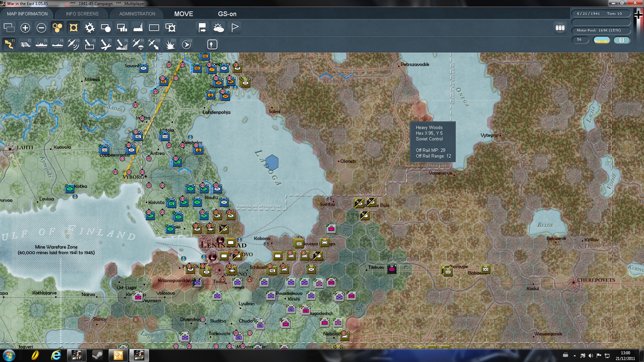Viewport: 644px width, 362px height.
Task: Zoom in the map with plus icon
Action: [x=25, y=27]
